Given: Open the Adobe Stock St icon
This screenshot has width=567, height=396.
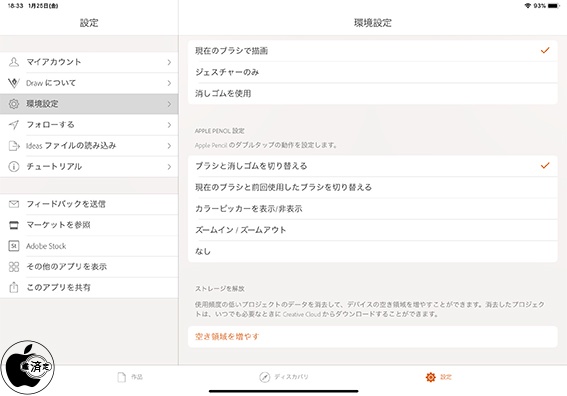Looking at the screenshot, I should [14, 246].
